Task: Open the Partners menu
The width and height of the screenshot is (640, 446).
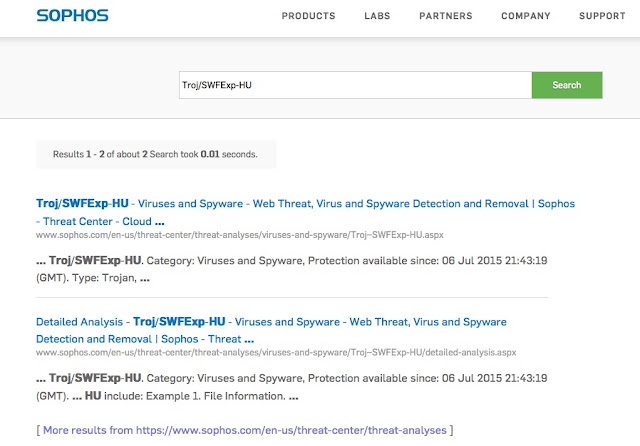Action: point(446,16)
